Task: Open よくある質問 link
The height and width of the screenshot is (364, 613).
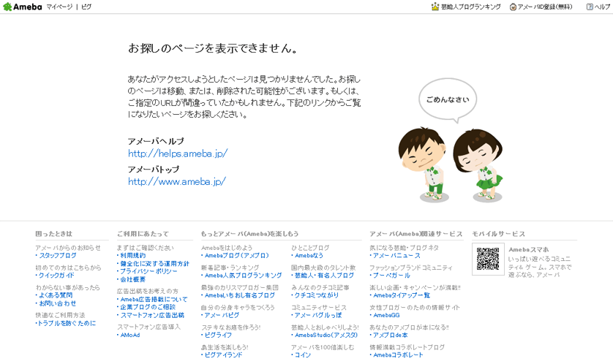Action: coord(56,295)
